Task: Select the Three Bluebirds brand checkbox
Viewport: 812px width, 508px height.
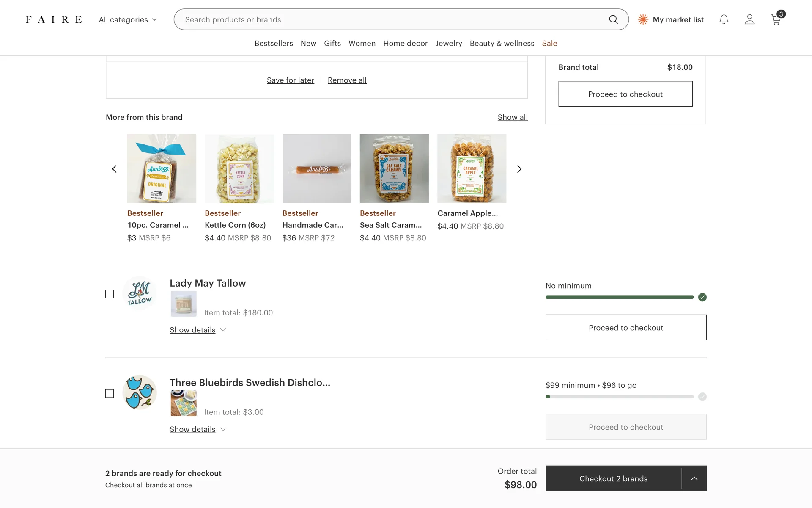Action: (110, 394)
